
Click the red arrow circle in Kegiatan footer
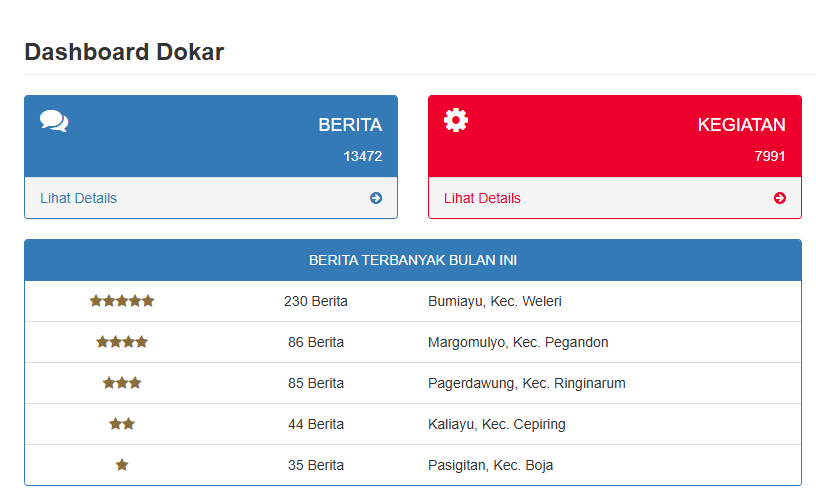[x=780, y=198]
